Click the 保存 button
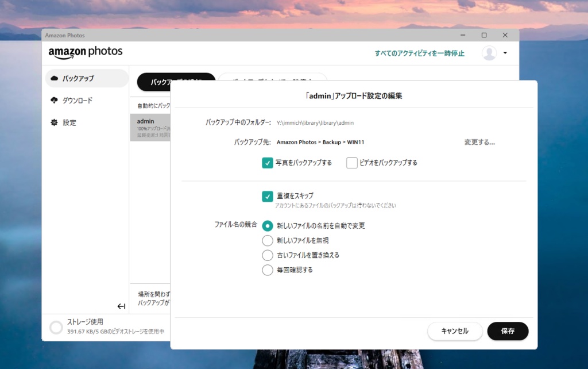588x369 pixels. coord(508,331)
